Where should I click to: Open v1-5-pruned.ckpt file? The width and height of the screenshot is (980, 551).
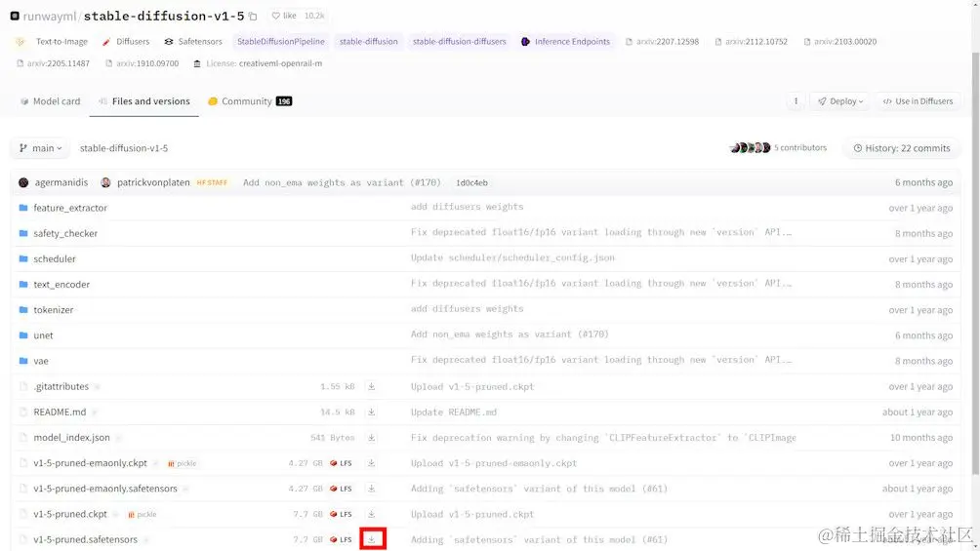[x=70, y=514]
